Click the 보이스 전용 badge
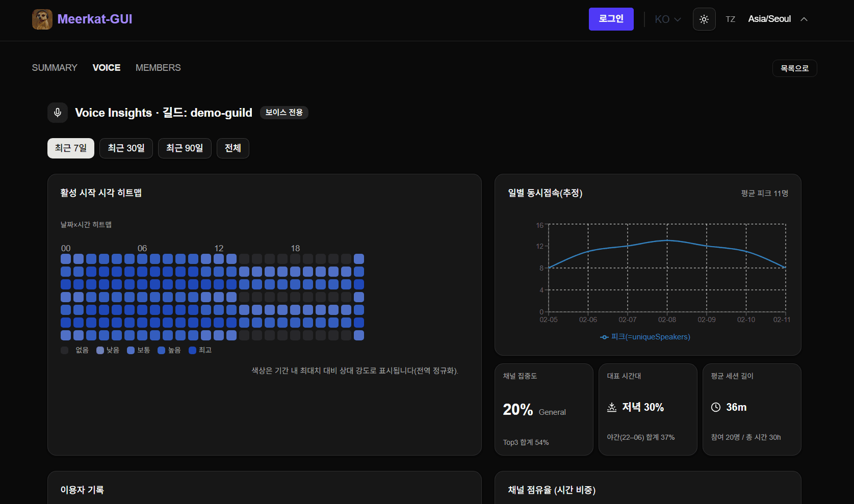Image resolution: width=854 pixels, height=504 pixels. [x=284, y=113]
